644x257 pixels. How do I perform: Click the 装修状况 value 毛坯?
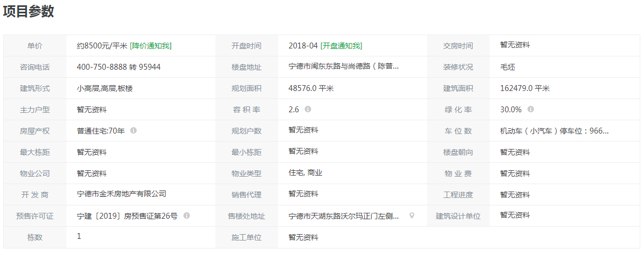pyautogui.click(x=507, y=67)
